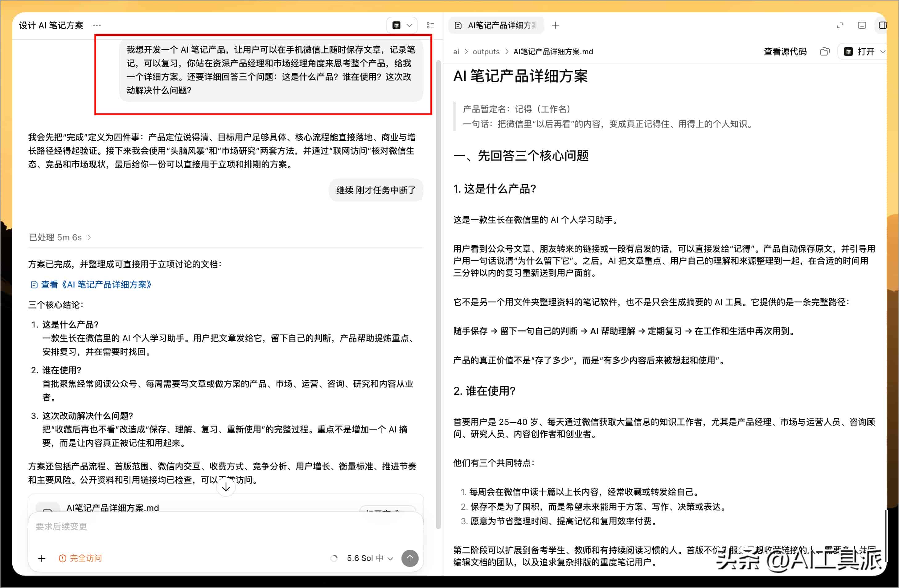Click the chat panel vertical scrollbar
This screenshot has height=588, width=899.
[438, 295]
